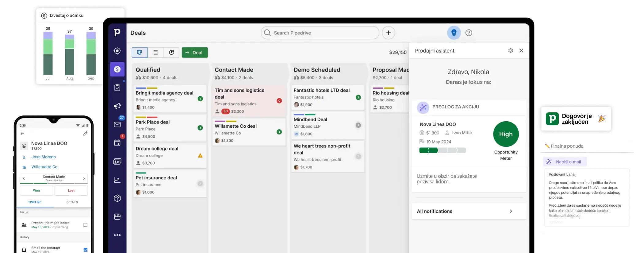Click grey activity icon on Pet insurance deal
Viewport: 644px width, 253px height.
[x=200, y=184]
